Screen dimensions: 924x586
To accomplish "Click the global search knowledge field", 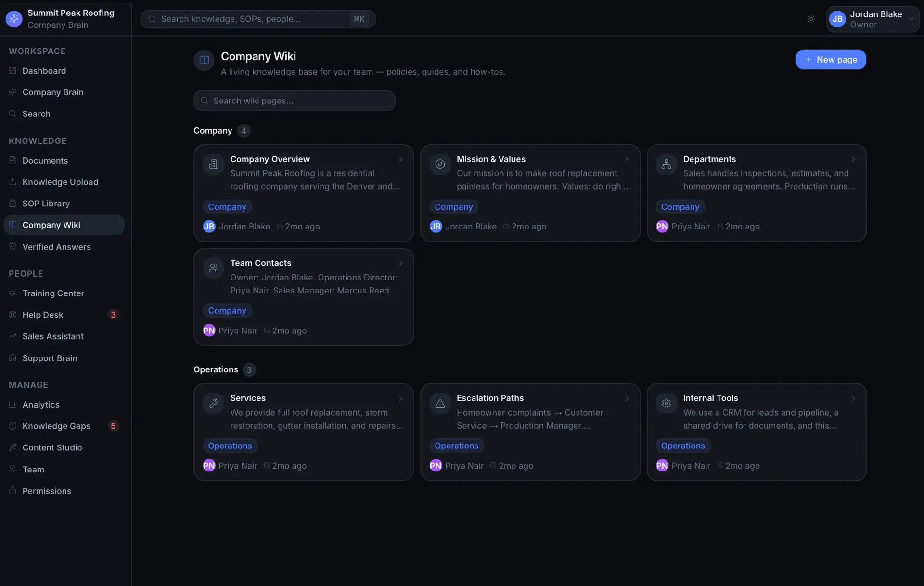I will pyautogui.click(x=258, y=19).
